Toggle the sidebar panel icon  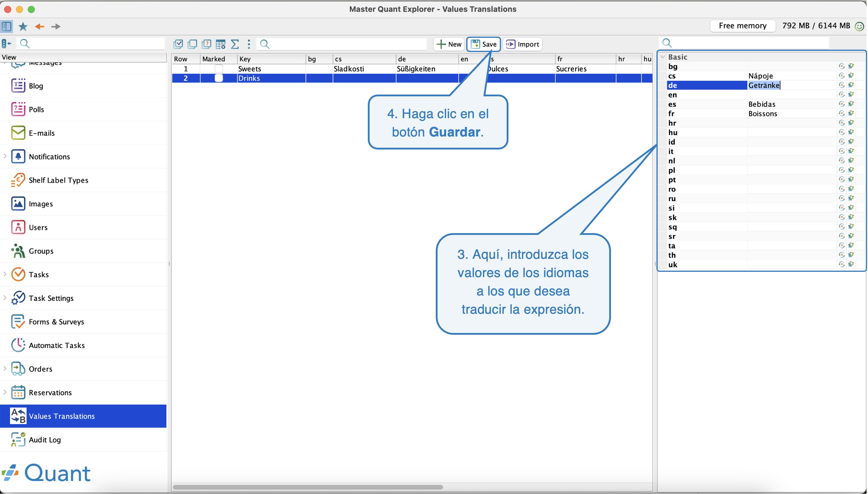tap(6, 26)
